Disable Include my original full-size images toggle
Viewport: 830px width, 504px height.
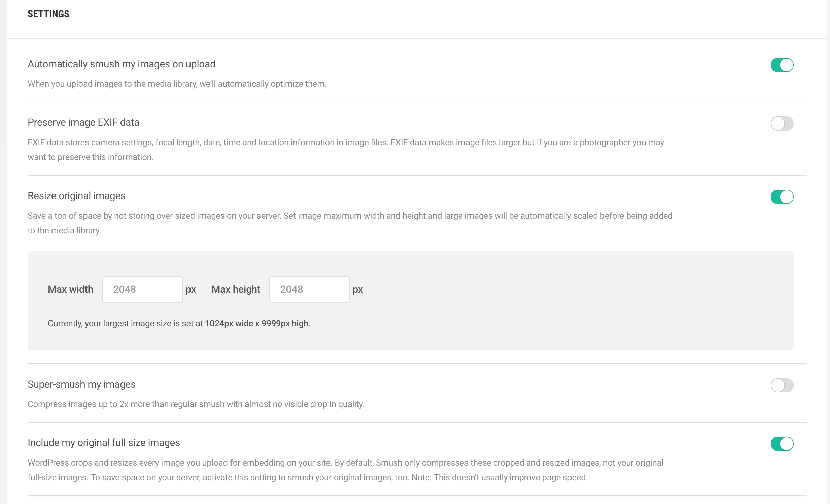pos(782,444)
